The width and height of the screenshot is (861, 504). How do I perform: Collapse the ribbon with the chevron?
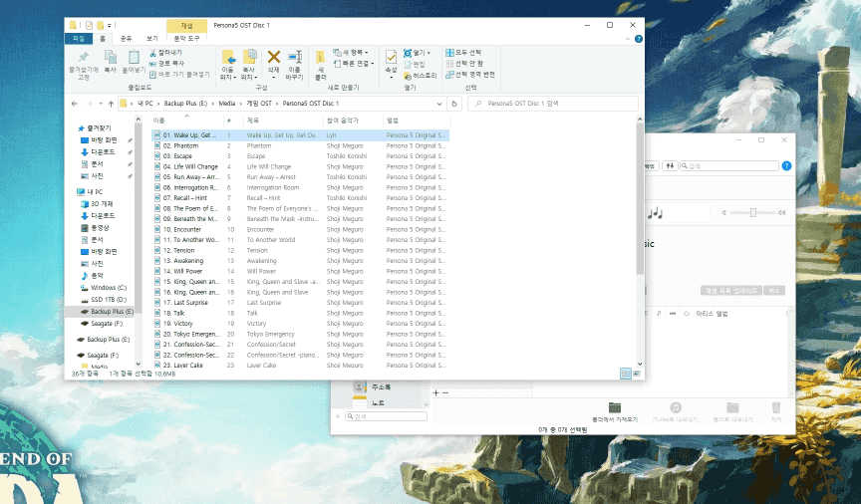(x=628, y=39)
